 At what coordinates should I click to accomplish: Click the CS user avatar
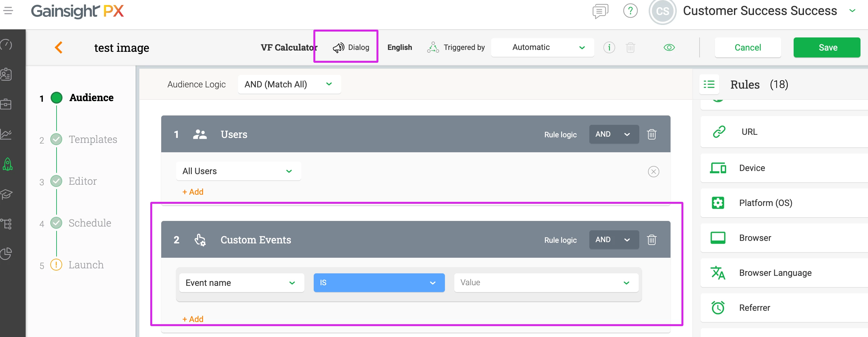(x=662, y=12)
